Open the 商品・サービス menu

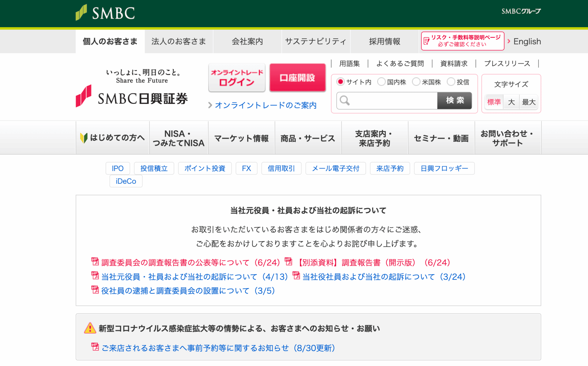[308, 138]
